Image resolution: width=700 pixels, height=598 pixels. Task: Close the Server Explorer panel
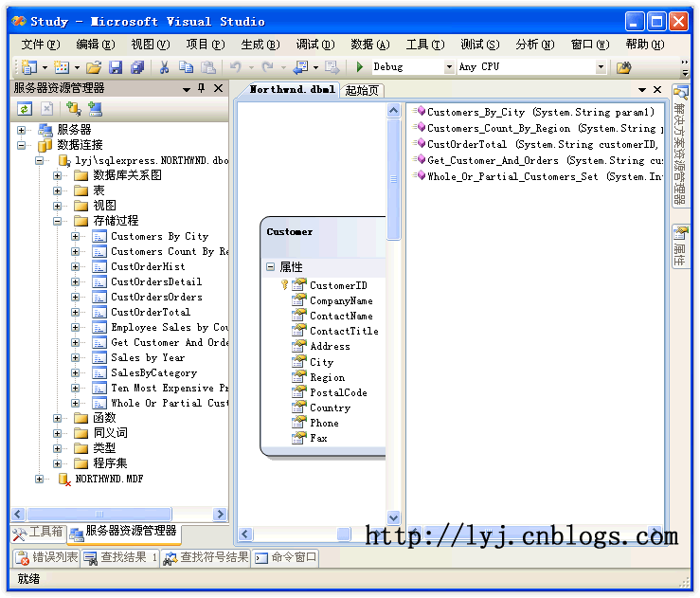[x=218, y=88]
